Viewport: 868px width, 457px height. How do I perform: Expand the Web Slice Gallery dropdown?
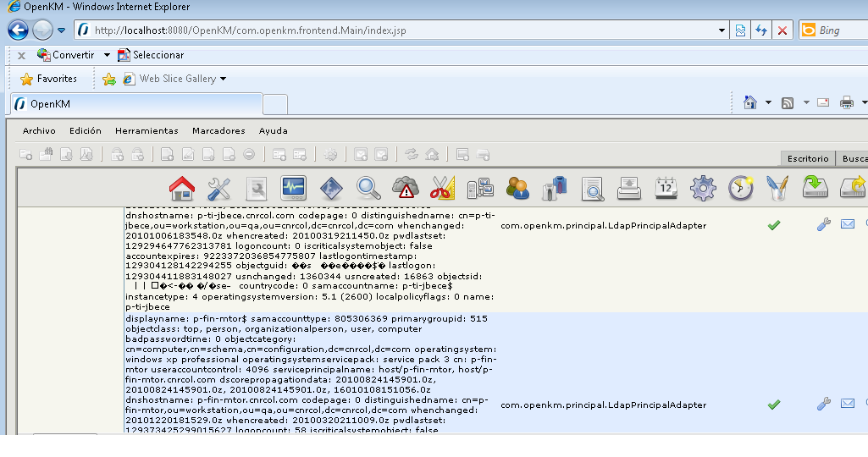(223, 79)
